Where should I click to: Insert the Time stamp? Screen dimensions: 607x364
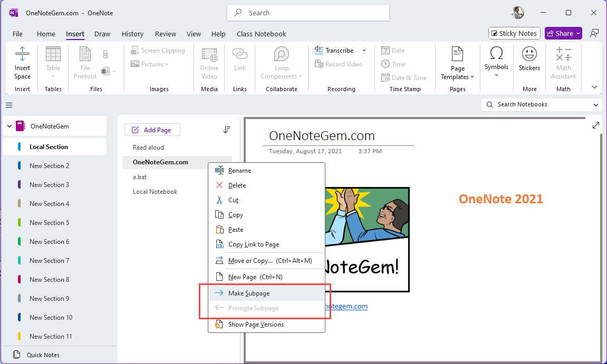point(393,64)
